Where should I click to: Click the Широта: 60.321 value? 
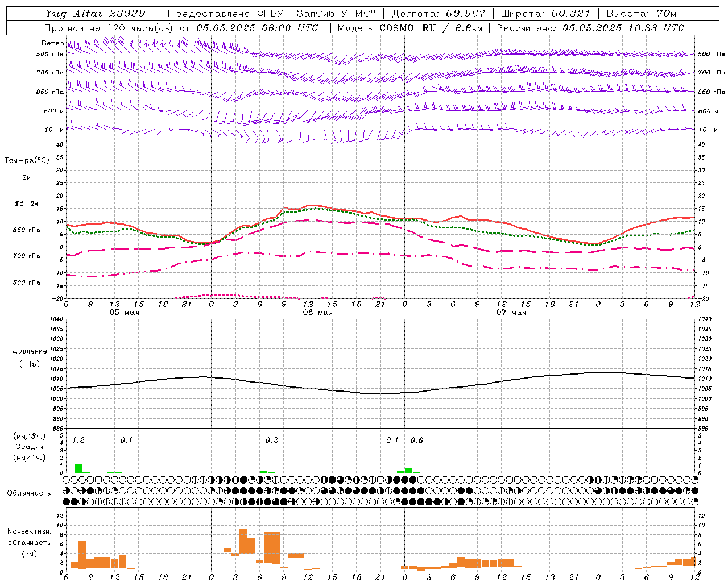coord(546,14)
